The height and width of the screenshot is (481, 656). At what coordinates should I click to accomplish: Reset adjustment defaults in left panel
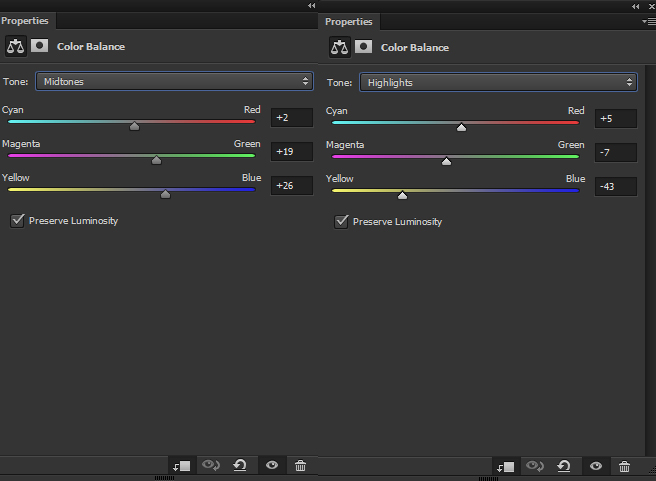[x=240, y=465]
